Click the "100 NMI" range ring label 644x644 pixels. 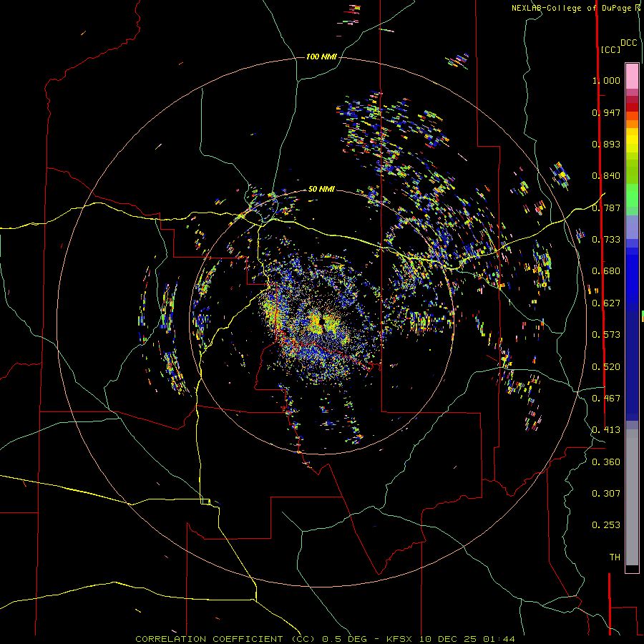(321, 57)
